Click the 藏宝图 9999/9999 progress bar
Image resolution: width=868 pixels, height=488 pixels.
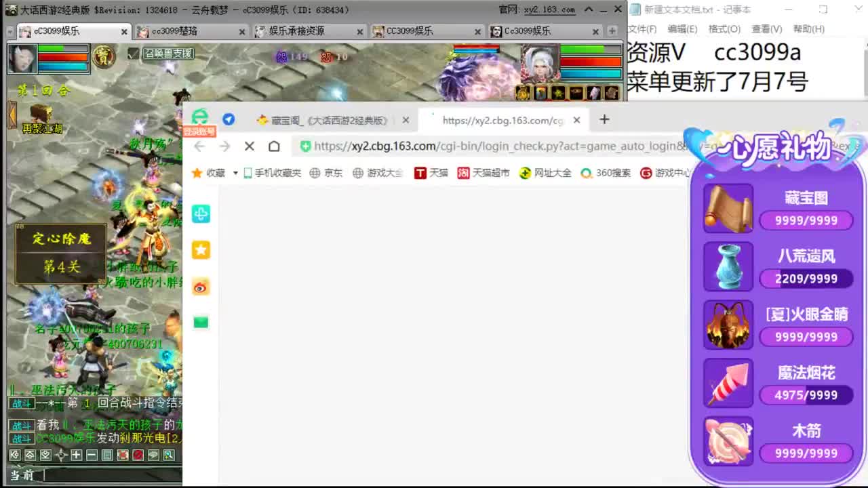[x=806, y=220]
